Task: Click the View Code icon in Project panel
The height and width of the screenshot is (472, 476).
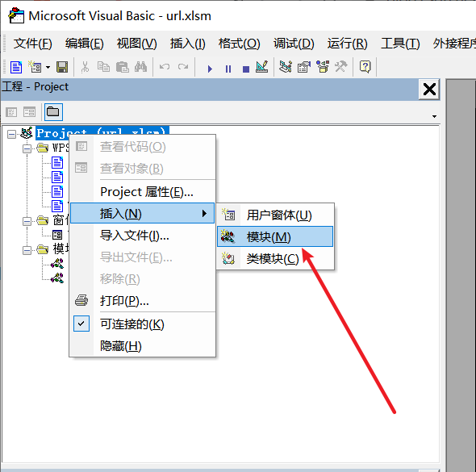Action: 11,112
